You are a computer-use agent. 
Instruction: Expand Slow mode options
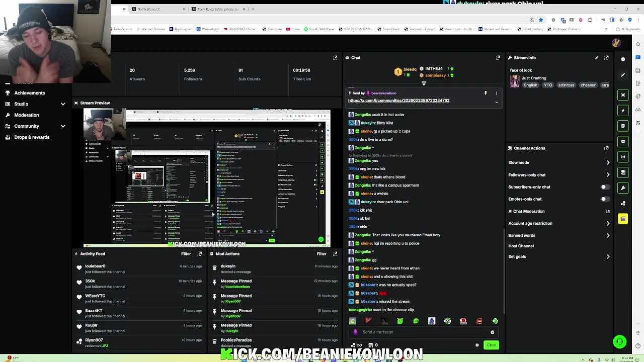[x=608, y=162]
